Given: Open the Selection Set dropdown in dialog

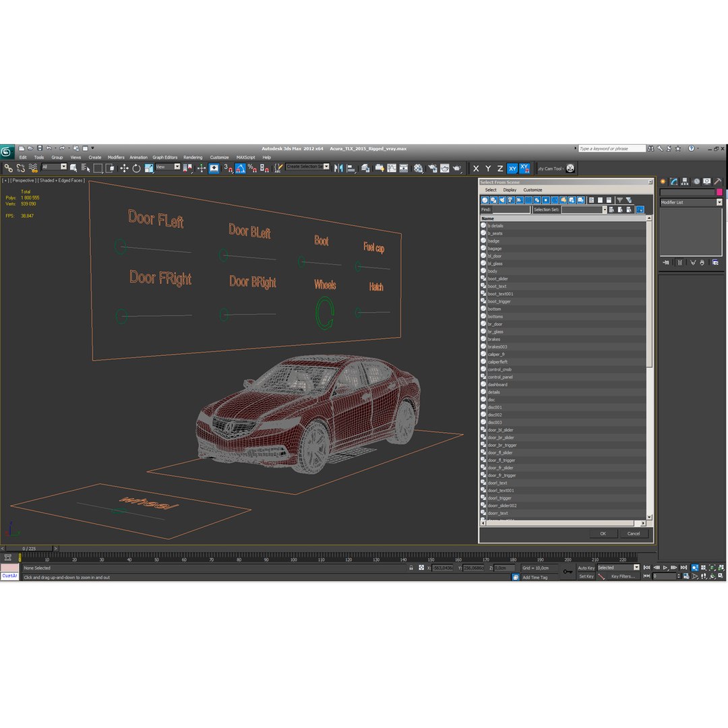Looking at the screenshot, I should coord(605,210).
